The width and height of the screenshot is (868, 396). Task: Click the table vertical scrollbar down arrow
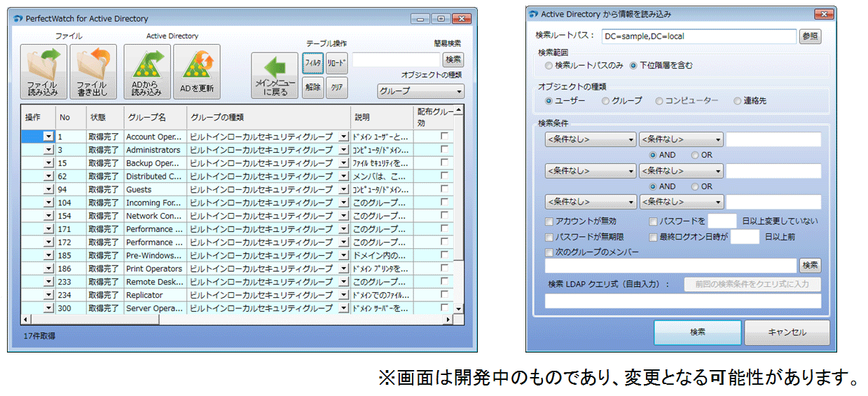click(459, 308)
